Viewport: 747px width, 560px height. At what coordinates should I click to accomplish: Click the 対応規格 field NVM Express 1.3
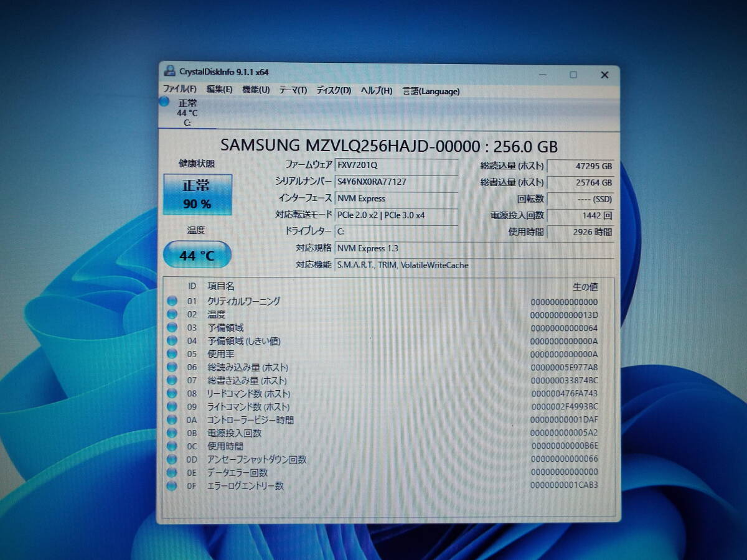coord(474,248)
